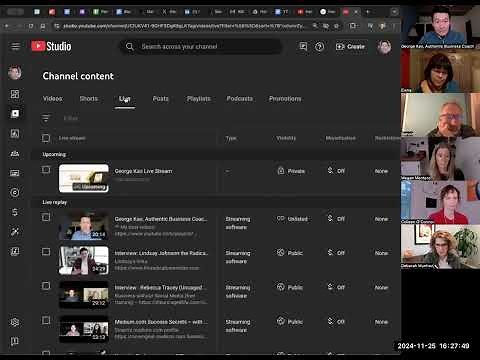Click George Kao's video tile in call panel
Screen dimensions: 480x360
click(440, 27)
